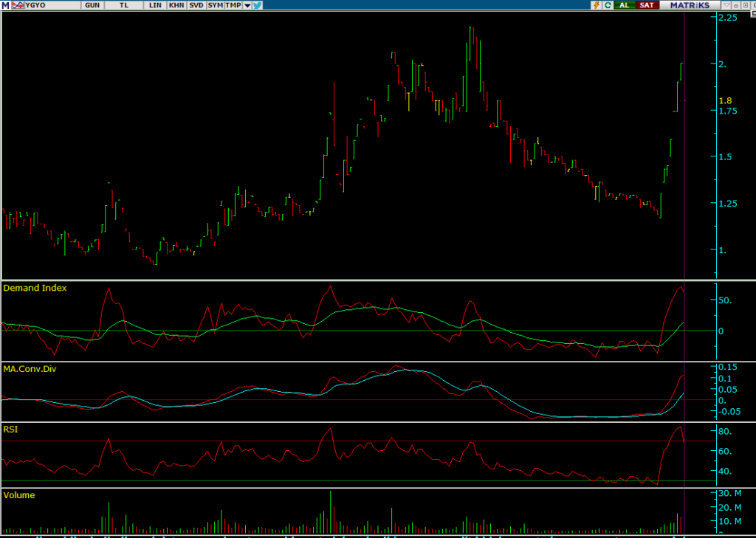
Task: Click the purple vertical cursor line on chart
Action: (x=685, y=148)
